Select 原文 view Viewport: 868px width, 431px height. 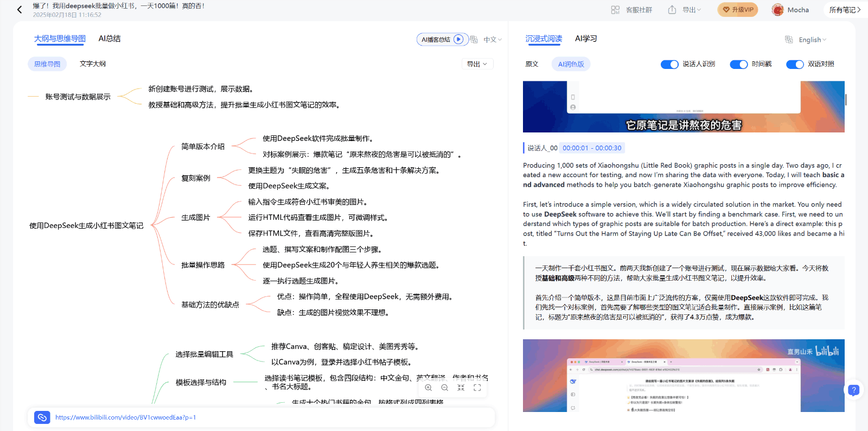pyautogui.click(x=532, y=64)
